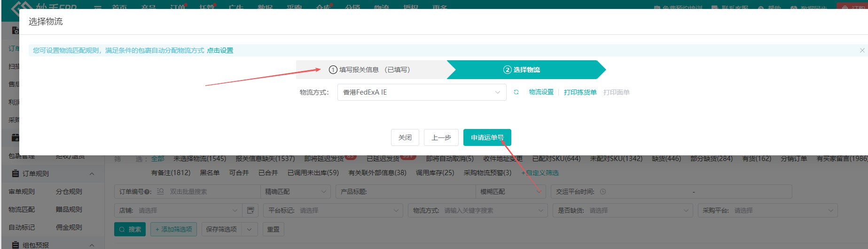Image resolution: width=868 pixels, height=249 pixels.
Task: Open 物流设置 link
Action: 541,92
